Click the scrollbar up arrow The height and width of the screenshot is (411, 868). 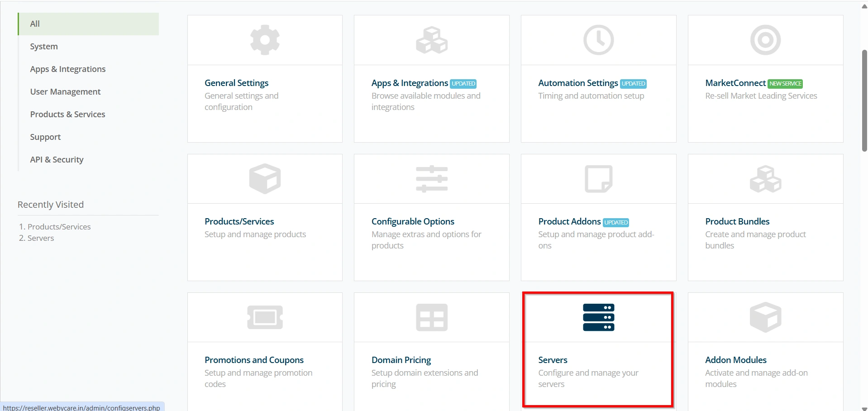(x=864, y=6)
